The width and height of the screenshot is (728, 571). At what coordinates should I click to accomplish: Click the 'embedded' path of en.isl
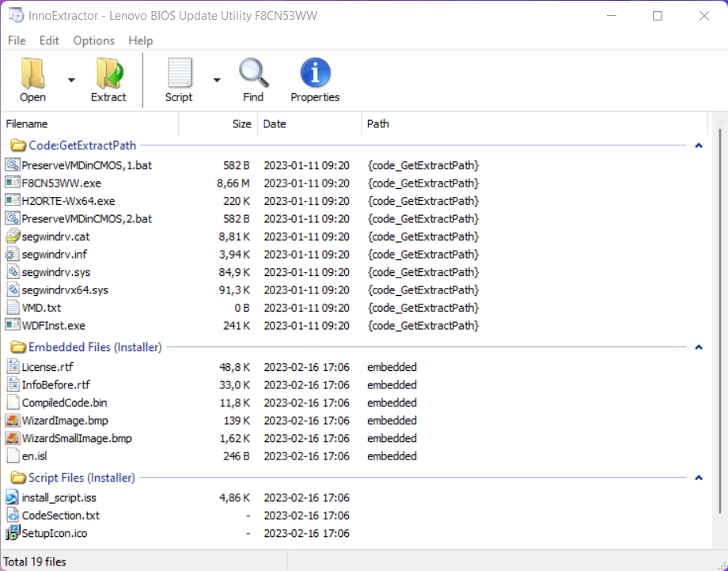coord(392,456)
